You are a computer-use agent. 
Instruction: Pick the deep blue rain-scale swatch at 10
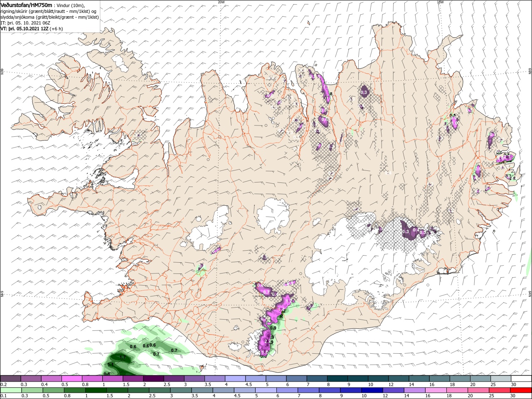pyautogui.click(x=371, y=390)
